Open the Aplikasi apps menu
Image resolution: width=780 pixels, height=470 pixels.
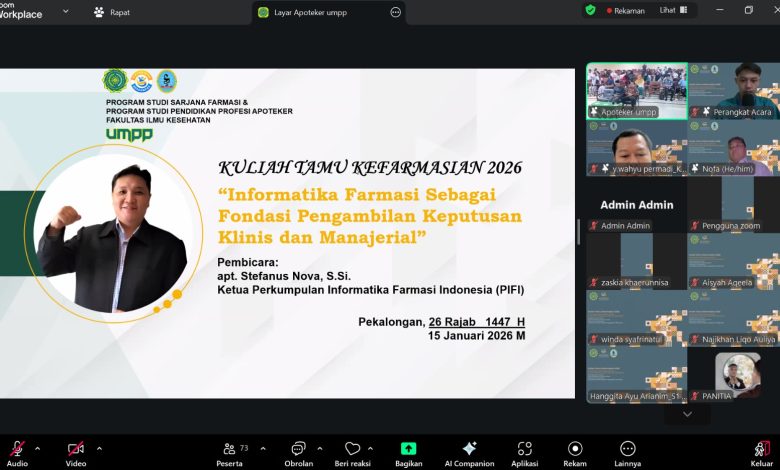point(524,450)
